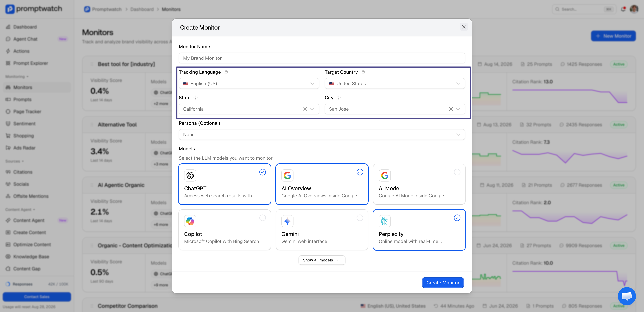Open notifications bell icon
This screenshot has height=312, width=644.
pyautogui.click(x=623, y=9)
